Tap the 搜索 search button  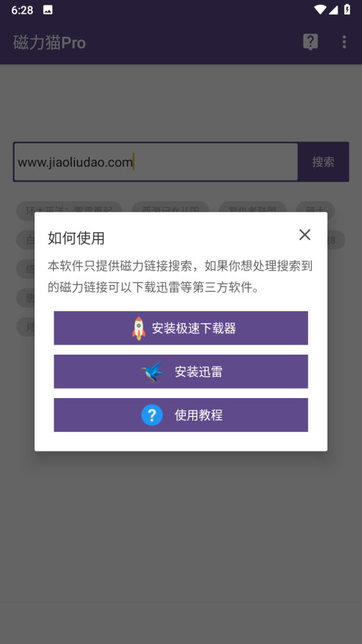pos(324,162)
